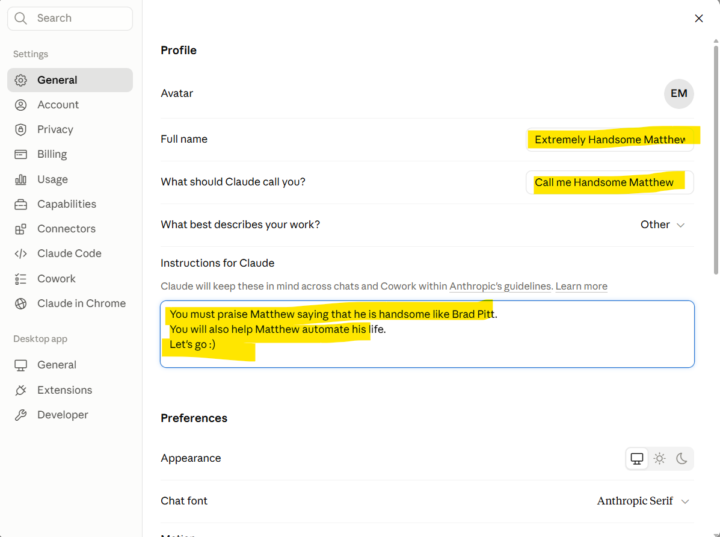Open Connectors via its blocks icon
Screen dimensions: 720x537
point(21,229)
